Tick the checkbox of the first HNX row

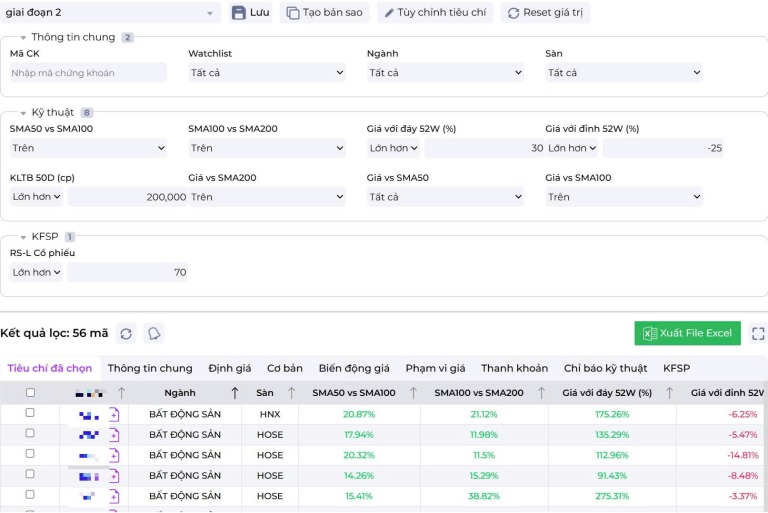click(x=30, y=413)
